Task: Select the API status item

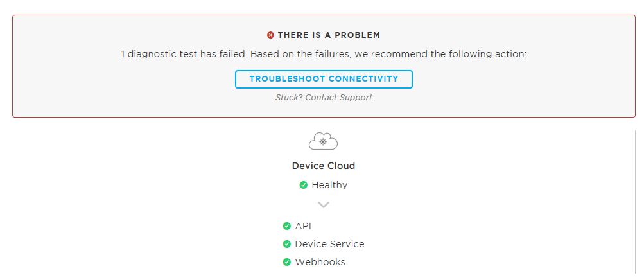Action: [x=303, y=226]
